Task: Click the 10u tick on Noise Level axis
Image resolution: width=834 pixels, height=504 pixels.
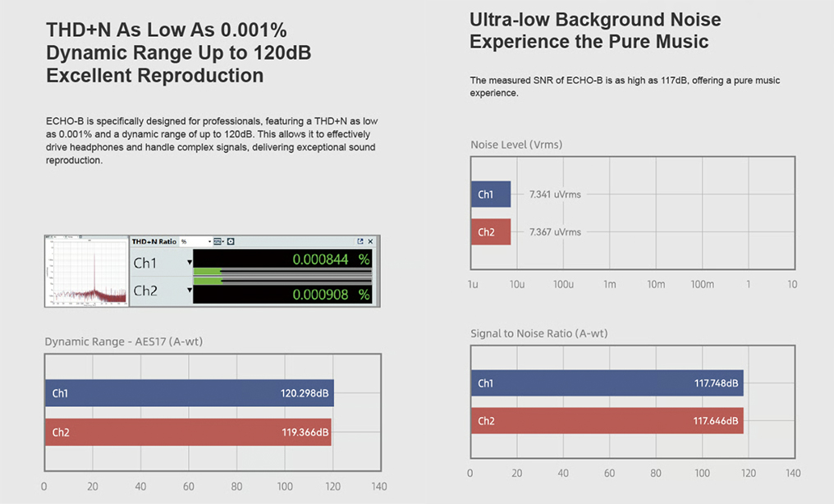Action: coord(517,285)
